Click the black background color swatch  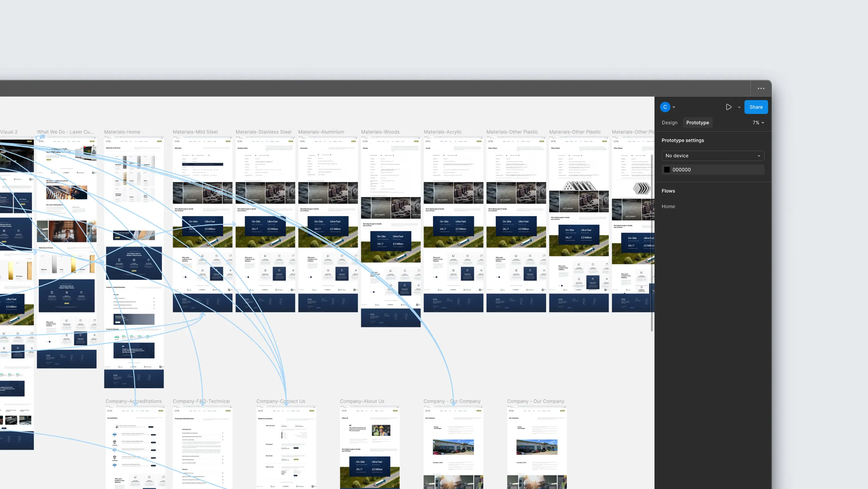tap(667, 170)
